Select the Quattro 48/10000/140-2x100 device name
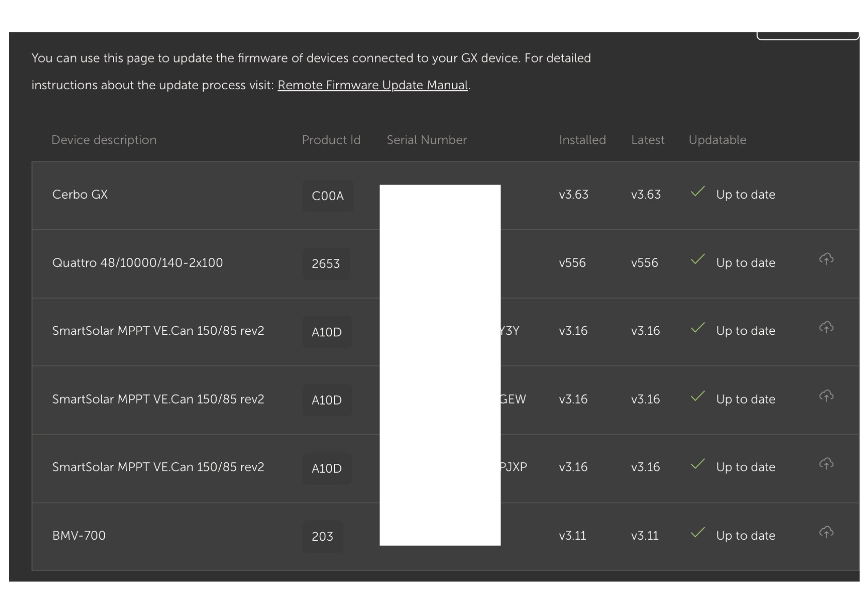 (137, 263)
